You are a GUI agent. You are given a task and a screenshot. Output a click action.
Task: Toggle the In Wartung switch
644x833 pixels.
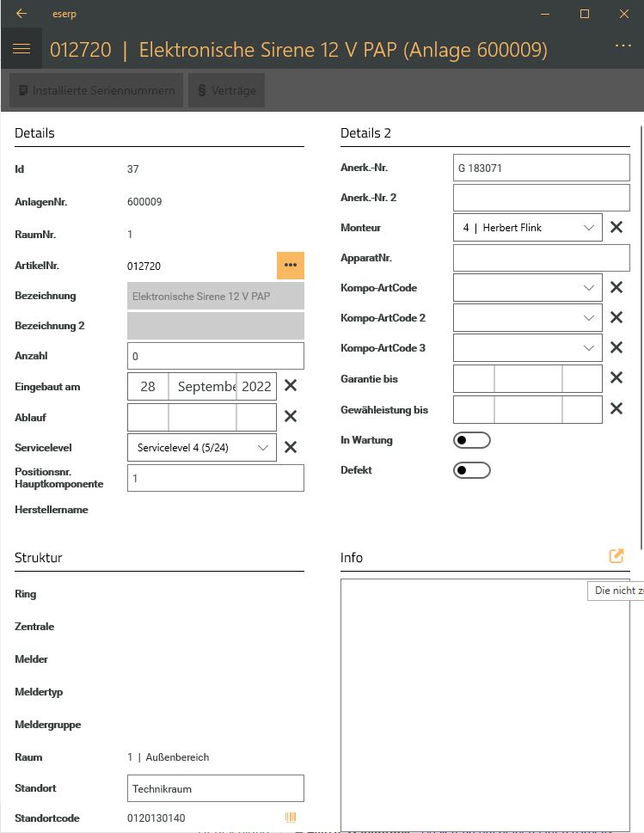pos(471,440)
